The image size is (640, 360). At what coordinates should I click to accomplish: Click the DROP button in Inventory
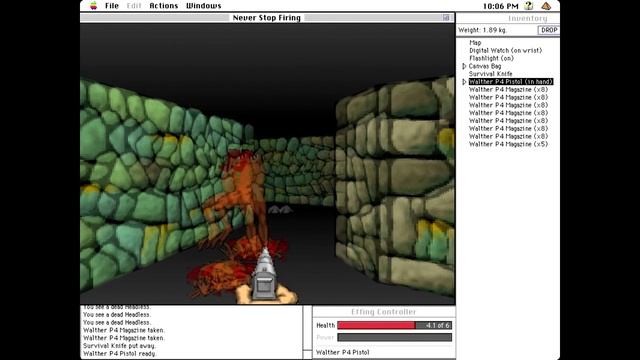tap(549, 30)
